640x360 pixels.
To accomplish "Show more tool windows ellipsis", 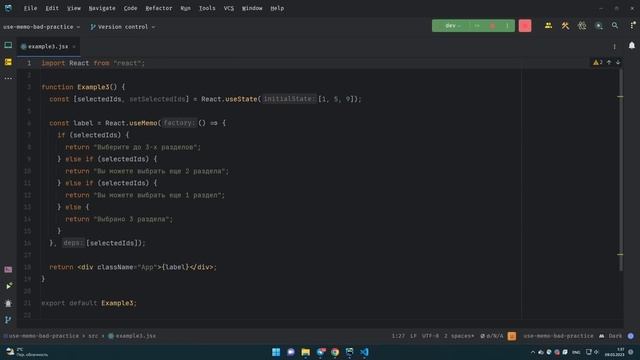I will point(8,78).
